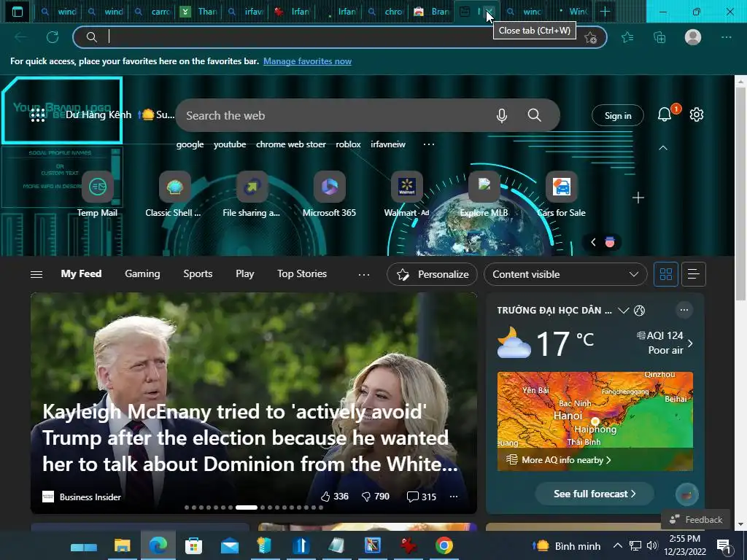Select the Sports feed tab
The width and height of the screenshot is (747, 560).
pos(198,274)
